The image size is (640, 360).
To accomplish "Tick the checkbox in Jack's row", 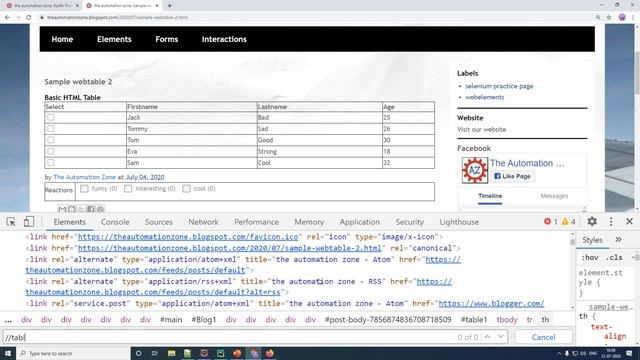I will click(x=51, y=117).
